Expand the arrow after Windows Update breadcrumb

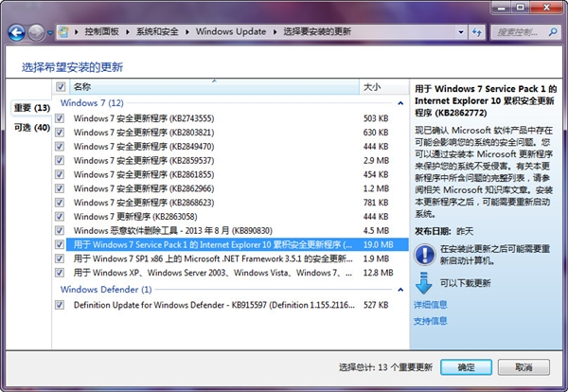tap(275, 32)
